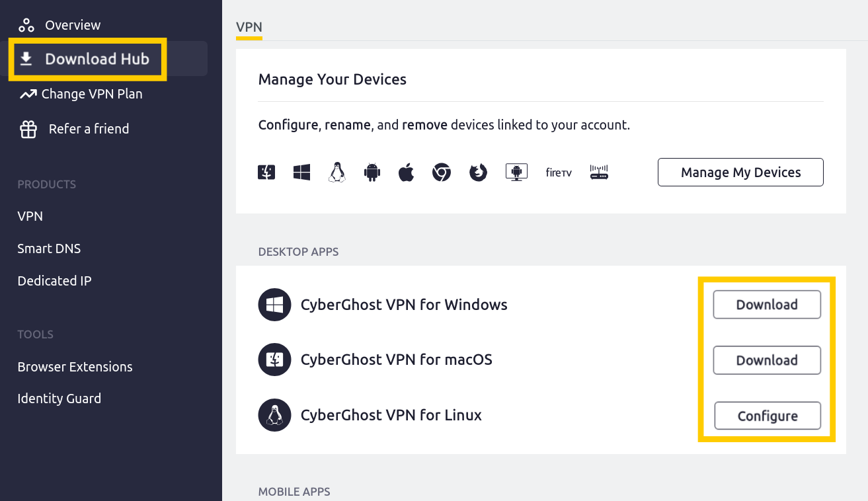Click the Apple logo device icon
868x501 pixels.
tap(406, 173)
